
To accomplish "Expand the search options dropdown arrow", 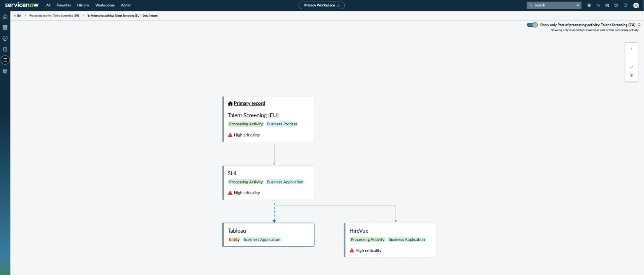I will tap(578, 5).
